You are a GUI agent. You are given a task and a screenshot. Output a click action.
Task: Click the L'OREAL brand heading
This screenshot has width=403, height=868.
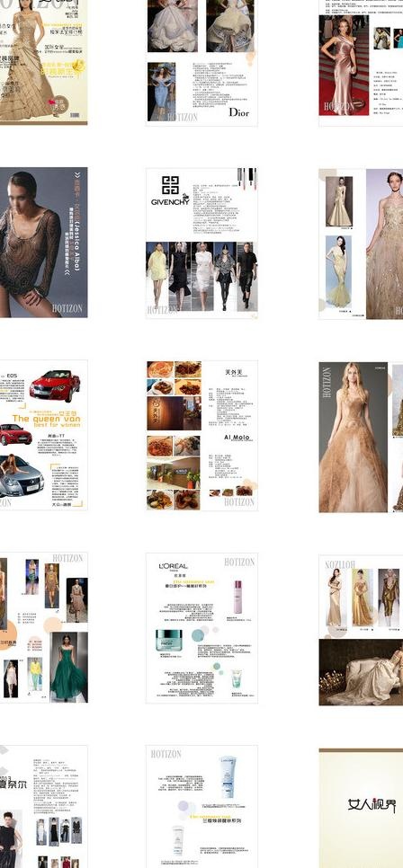[173, 566]
